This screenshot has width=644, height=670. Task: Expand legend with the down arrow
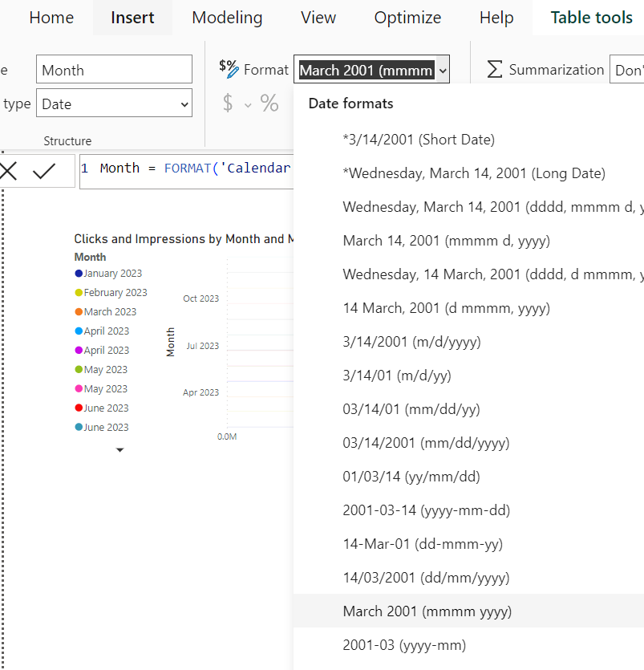120,450
